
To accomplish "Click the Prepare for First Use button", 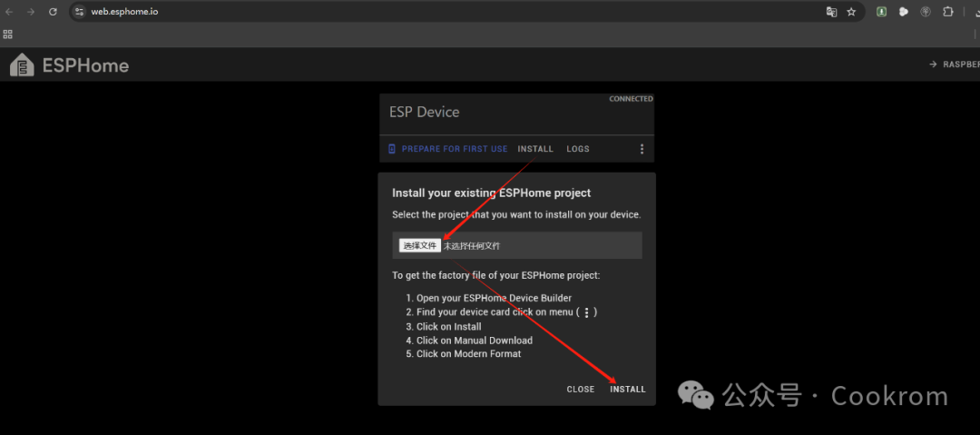I will click(447, 149).
